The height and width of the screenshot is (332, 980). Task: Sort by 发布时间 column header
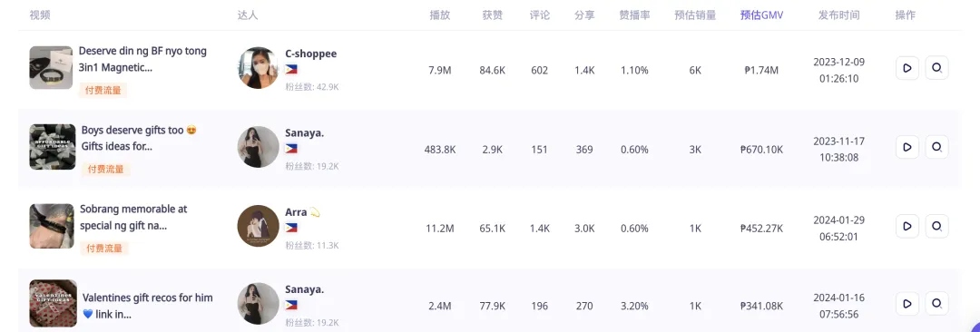838,15
